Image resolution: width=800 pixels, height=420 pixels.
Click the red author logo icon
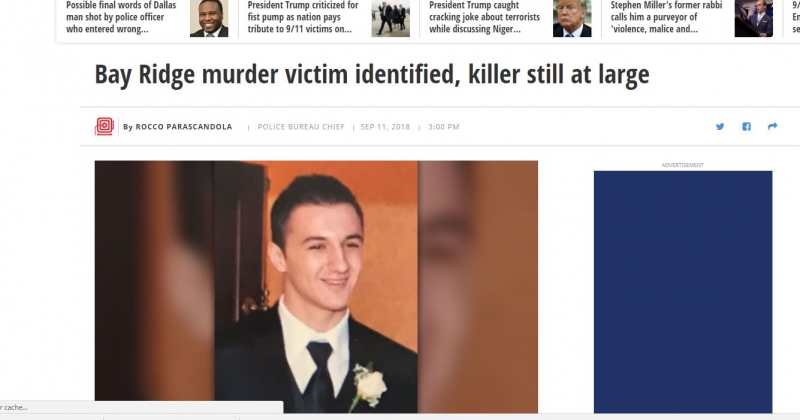tap(104, 126)
